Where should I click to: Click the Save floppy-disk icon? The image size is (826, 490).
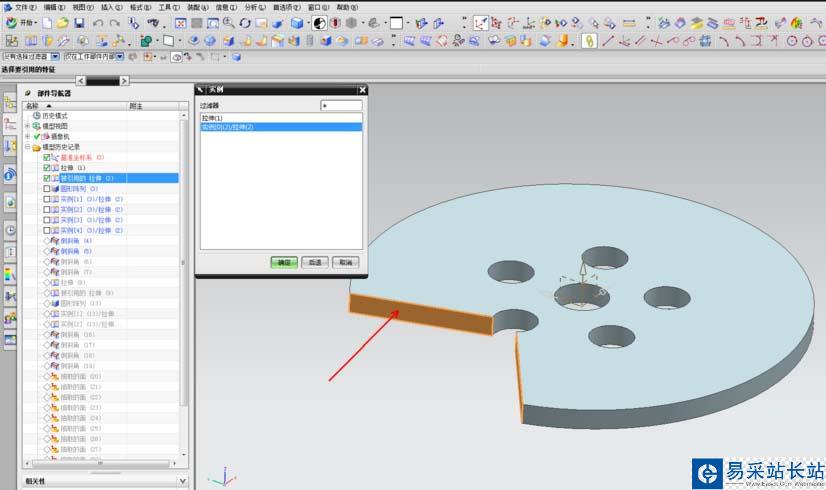click(x=79, y=23)
